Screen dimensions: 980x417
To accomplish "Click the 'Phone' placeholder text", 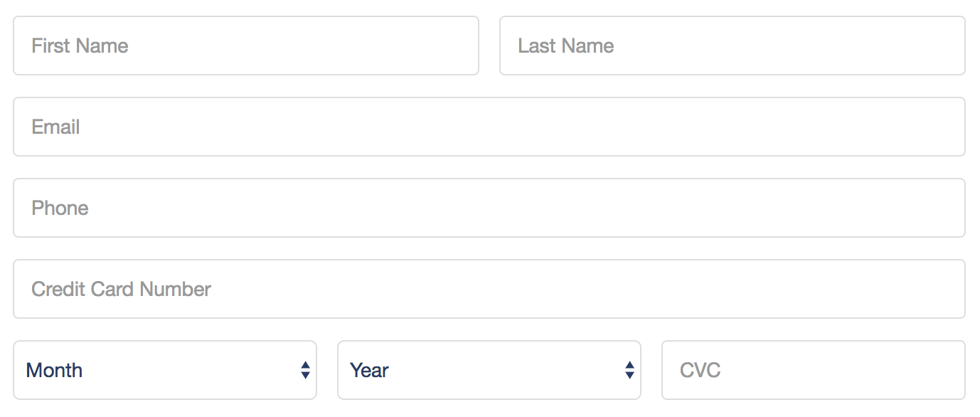I will click(x=60, y=208).
